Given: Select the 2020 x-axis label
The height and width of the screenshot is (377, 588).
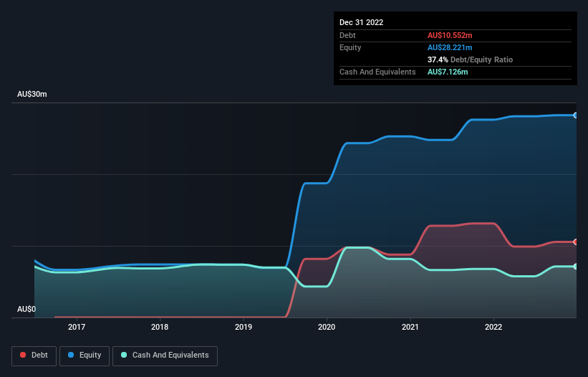Looking at the screenshot, I should pos(327,327).
